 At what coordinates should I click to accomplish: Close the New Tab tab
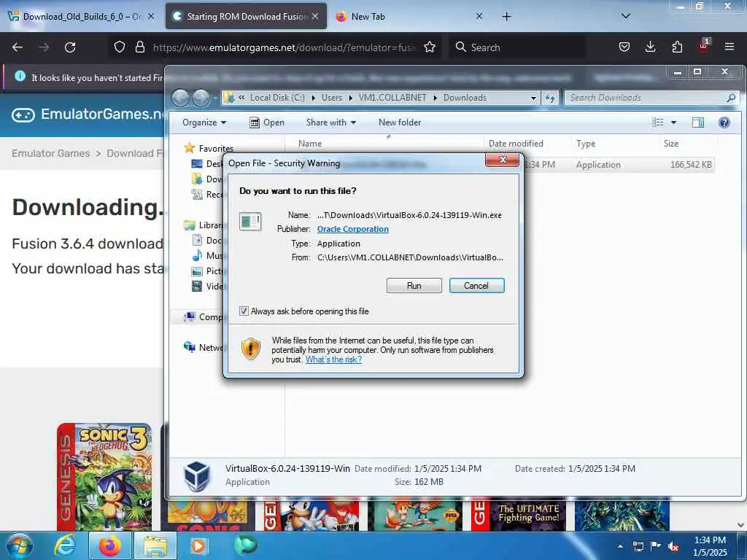[479, 16]
